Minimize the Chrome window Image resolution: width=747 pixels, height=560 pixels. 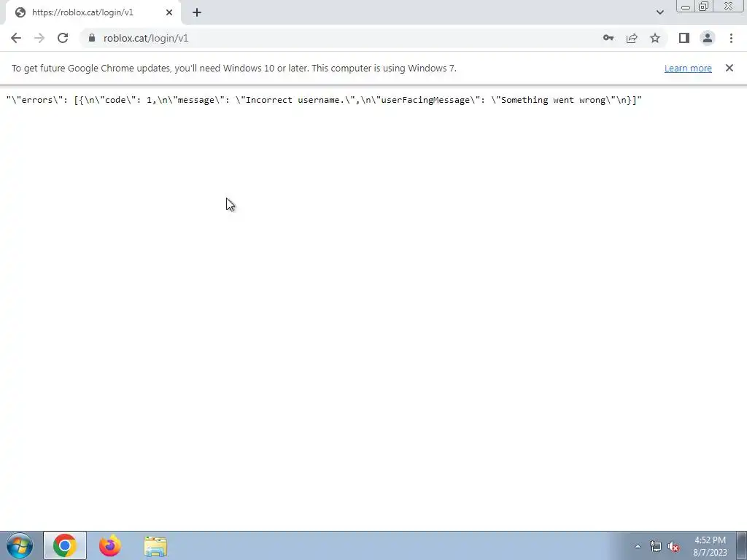click(686, 6)
